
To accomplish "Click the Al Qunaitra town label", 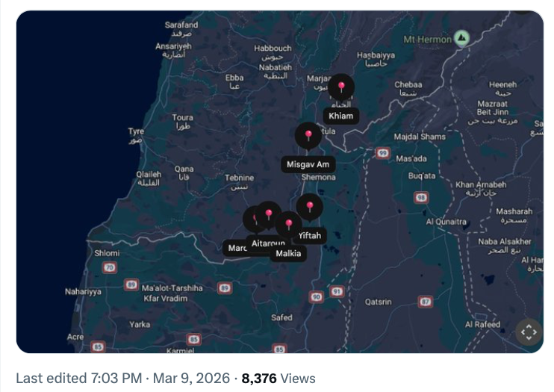I will tap(446, 222).
